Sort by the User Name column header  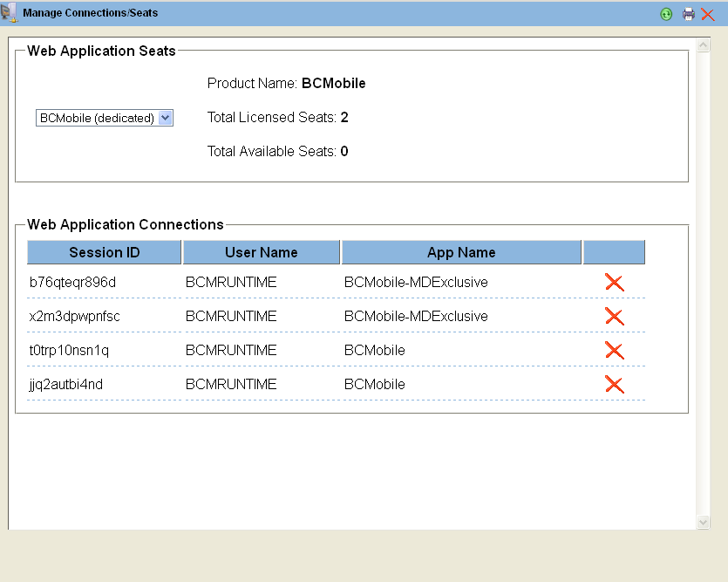[x=262, y=252]
